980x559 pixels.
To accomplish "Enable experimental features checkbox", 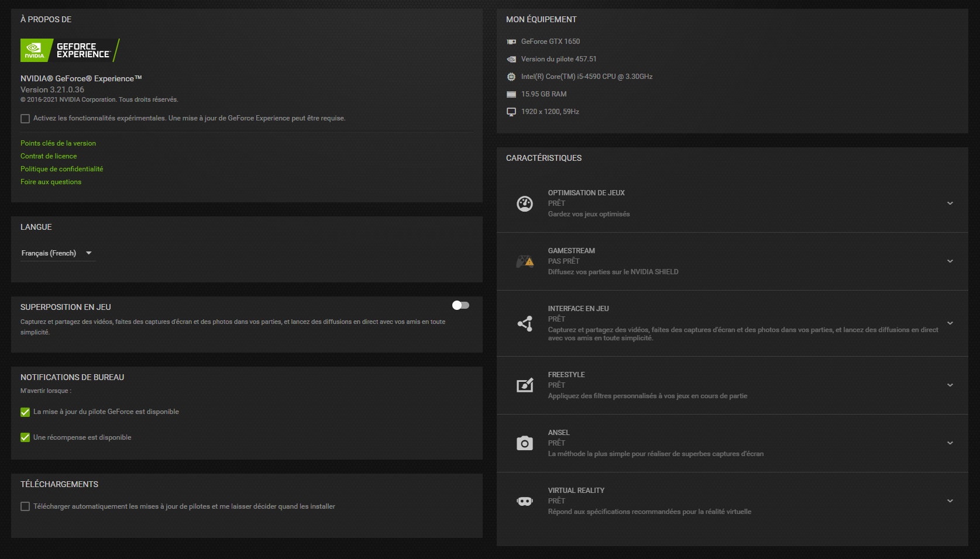I will (25, 119).
